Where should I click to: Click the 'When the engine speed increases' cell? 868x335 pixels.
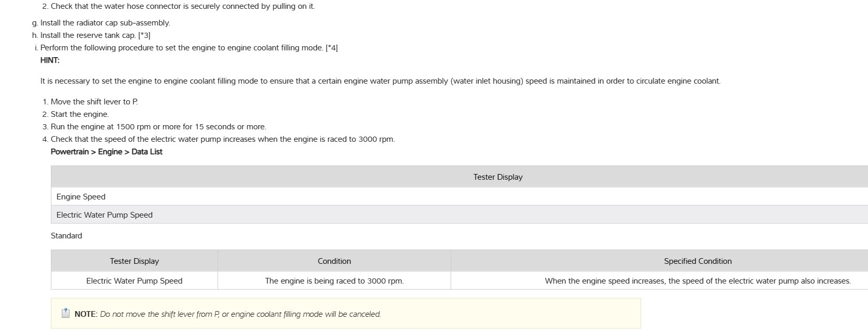(x=698, y=281)
